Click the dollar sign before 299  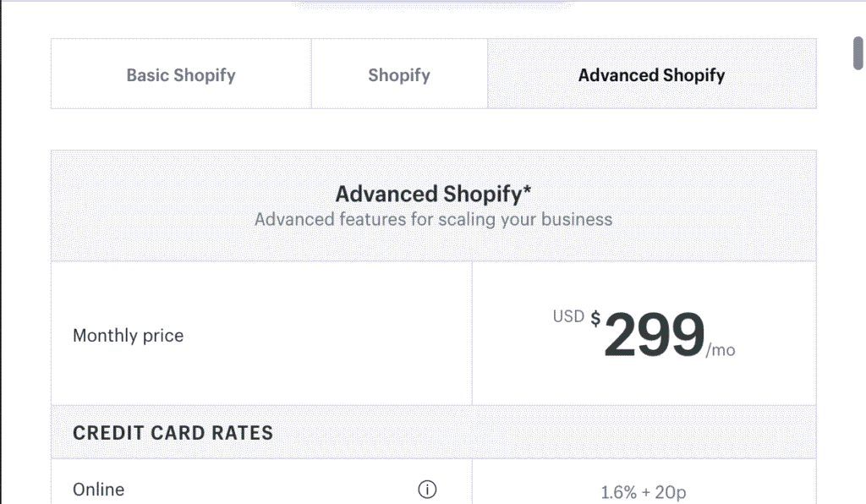pos(595,319)
